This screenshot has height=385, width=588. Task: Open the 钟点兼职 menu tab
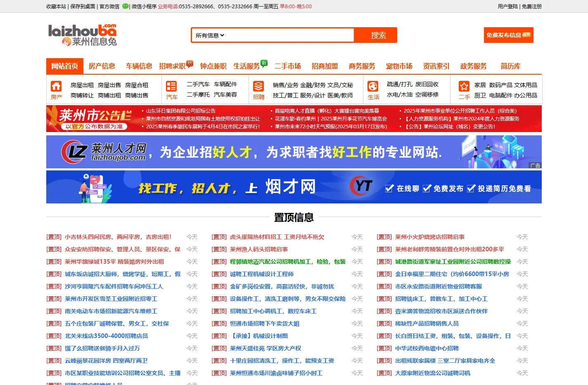tap(213, 66)
